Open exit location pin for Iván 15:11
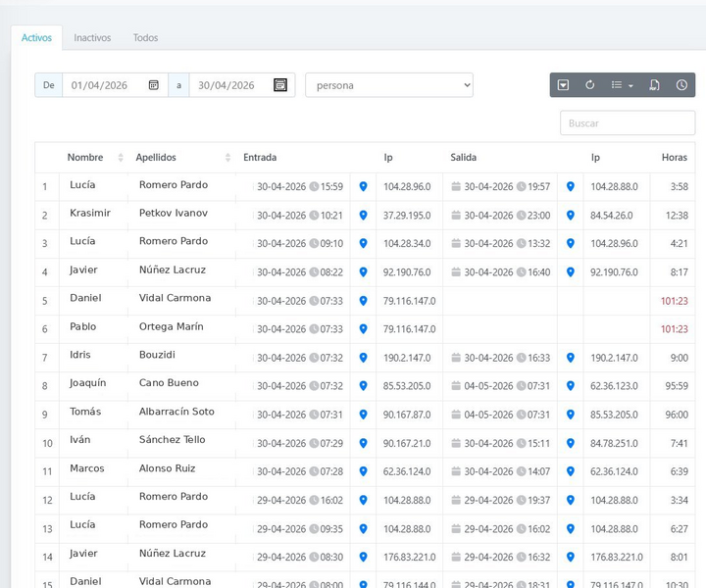 point(571,443)
